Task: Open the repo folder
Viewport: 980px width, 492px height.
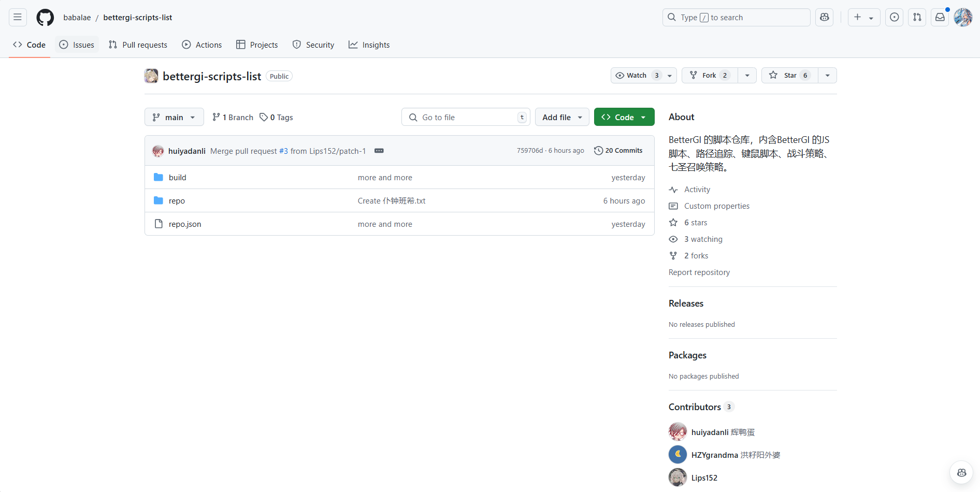Action: (x=177, y=201)
